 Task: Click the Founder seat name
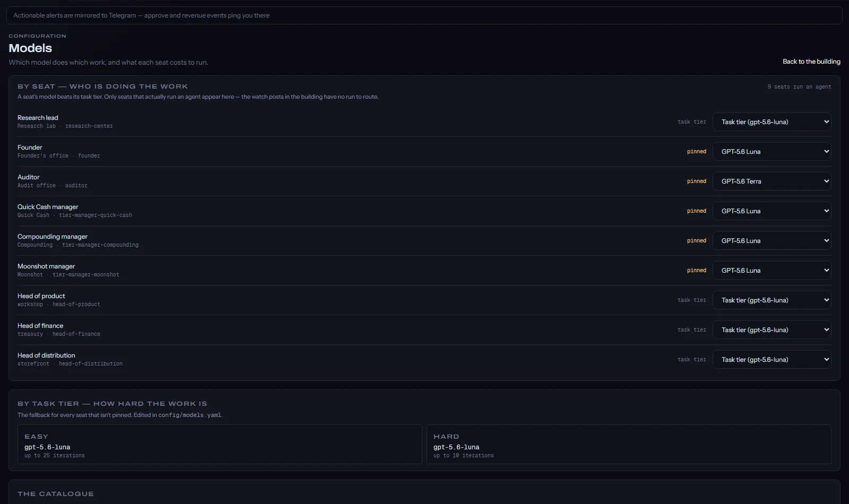(x=30, y=147)
